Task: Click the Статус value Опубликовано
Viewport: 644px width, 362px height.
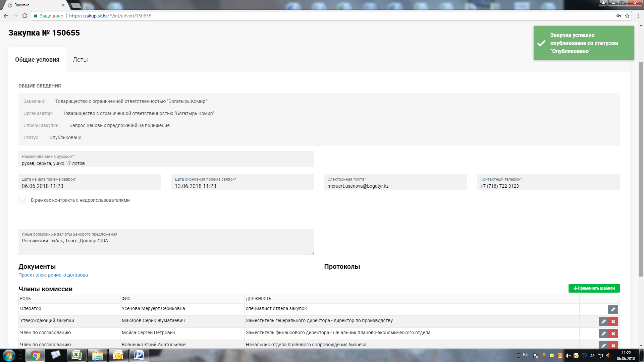Action: (x=66, y=137)
